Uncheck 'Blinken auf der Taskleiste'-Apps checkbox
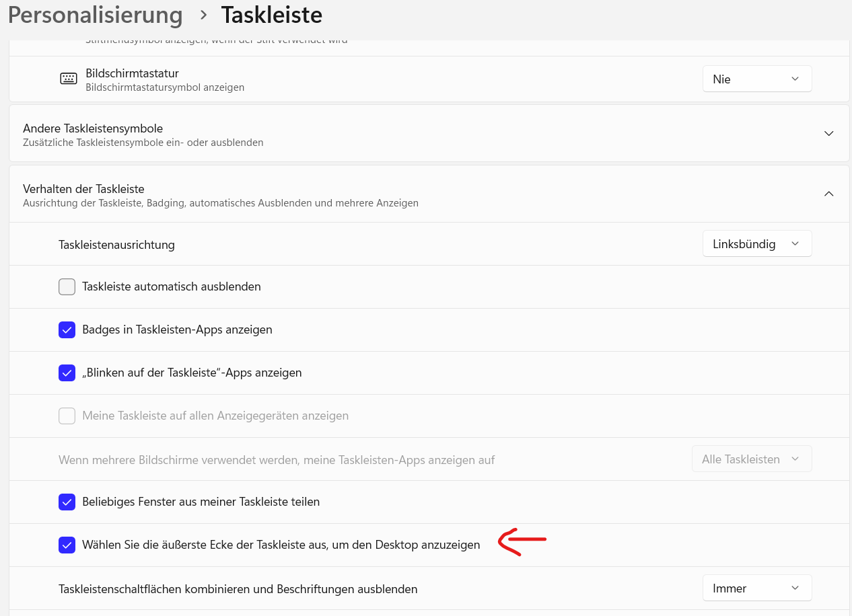The image size is (852, 616). [x=67, y=373]
